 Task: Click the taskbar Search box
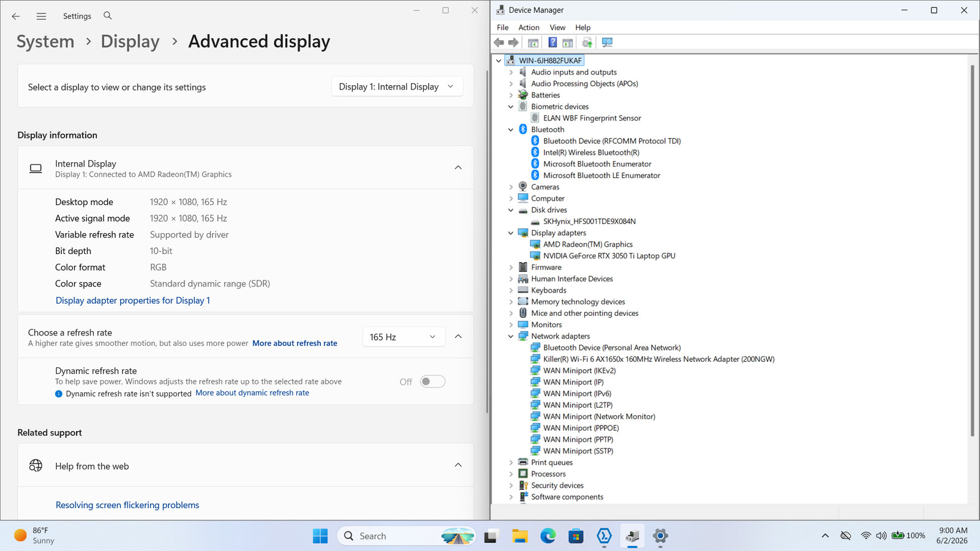point(407,536)
